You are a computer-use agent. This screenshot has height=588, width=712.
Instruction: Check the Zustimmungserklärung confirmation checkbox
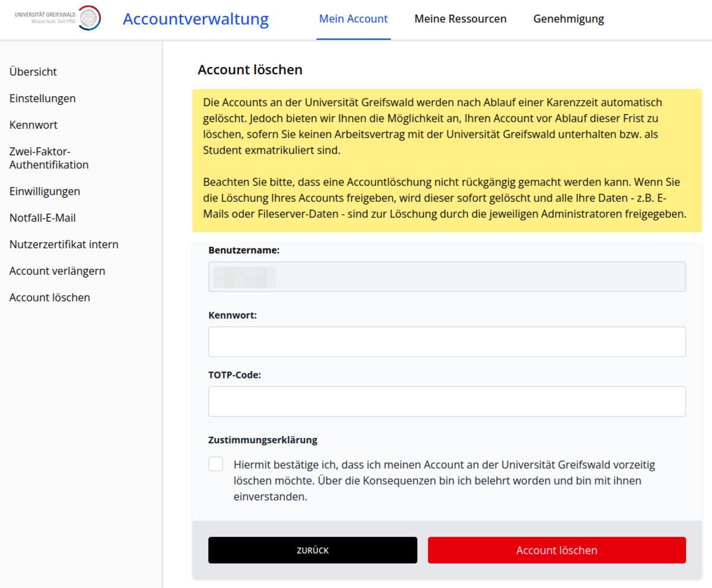pyautogui.click(x=216, y=464)
